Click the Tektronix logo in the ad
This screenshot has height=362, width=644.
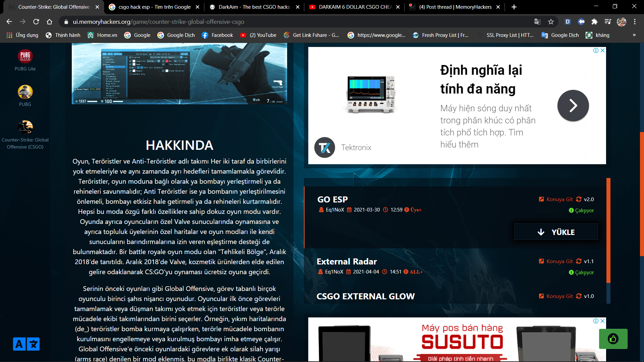click(x=324, y=147)
